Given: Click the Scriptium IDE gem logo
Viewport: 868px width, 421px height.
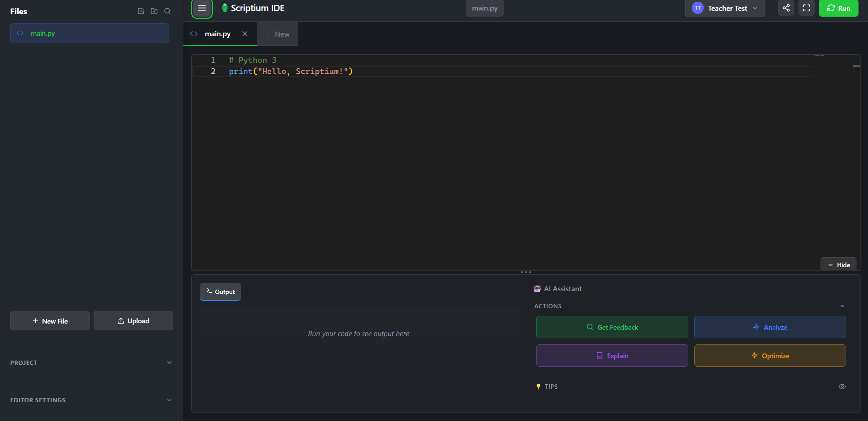Looking at the screenshot, I should [224, 8].
